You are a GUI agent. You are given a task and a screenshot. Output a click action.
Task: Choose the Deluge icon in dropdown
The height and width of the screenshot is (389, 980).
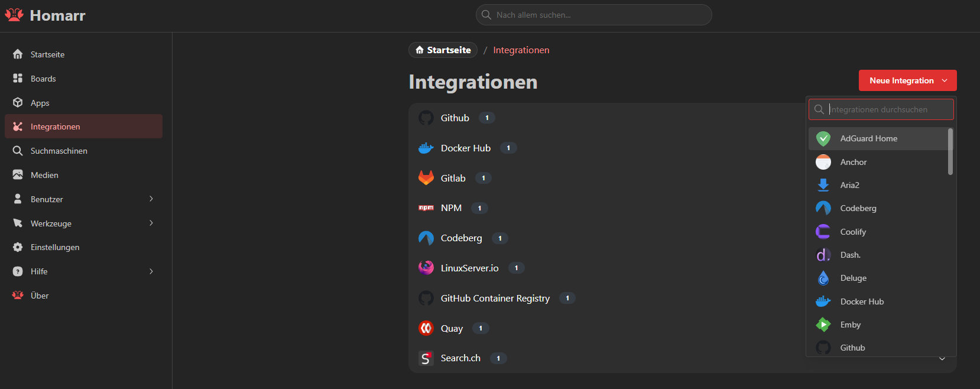pyautogui.click(x=823, y=278)
